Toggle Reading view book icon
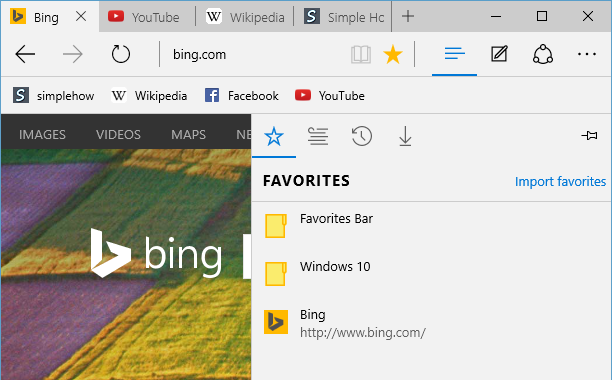This screenshot has width=612, height=380. pos(361,54)
